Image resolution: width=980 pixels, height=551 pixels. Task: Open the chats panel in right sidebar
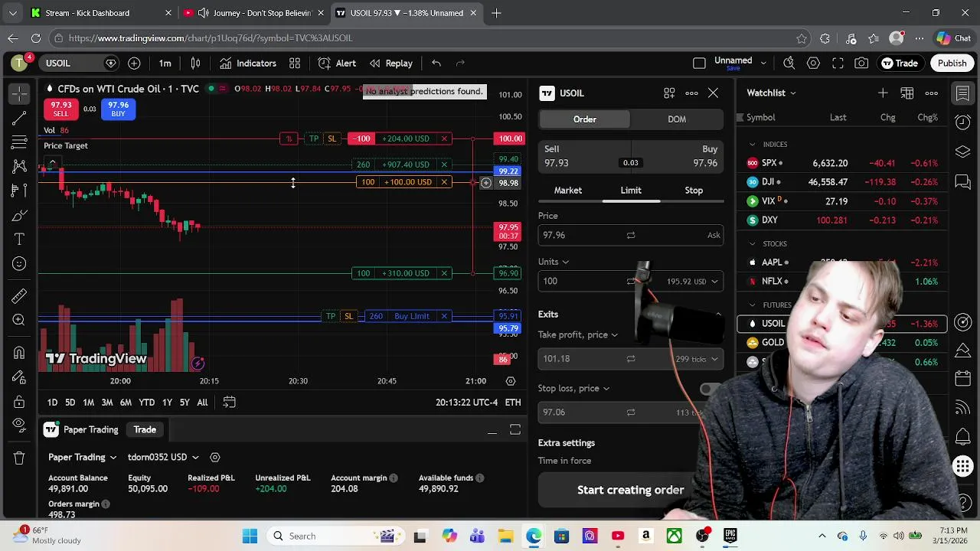963,181
